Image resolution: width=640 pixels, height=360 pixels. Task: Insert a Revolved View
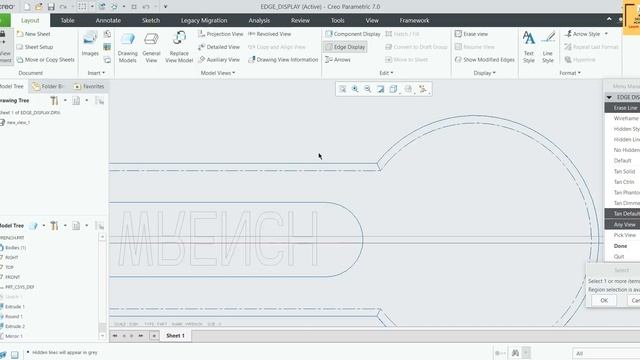tap(269, 34)
